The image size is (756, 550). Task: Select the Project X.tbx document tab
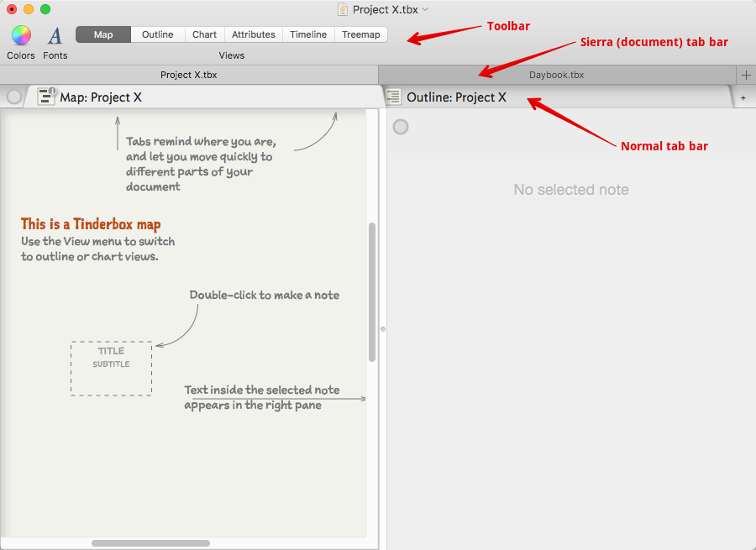[x=188, y=75]
